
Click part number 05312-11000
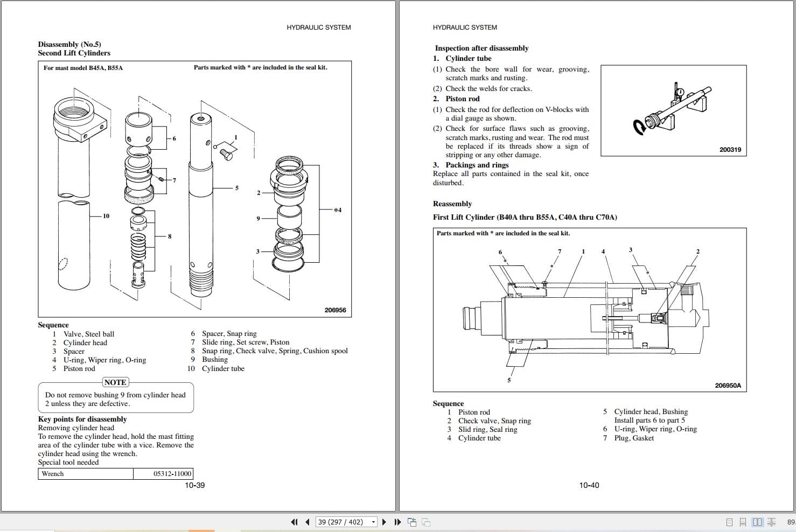click(x=172, y=474)
